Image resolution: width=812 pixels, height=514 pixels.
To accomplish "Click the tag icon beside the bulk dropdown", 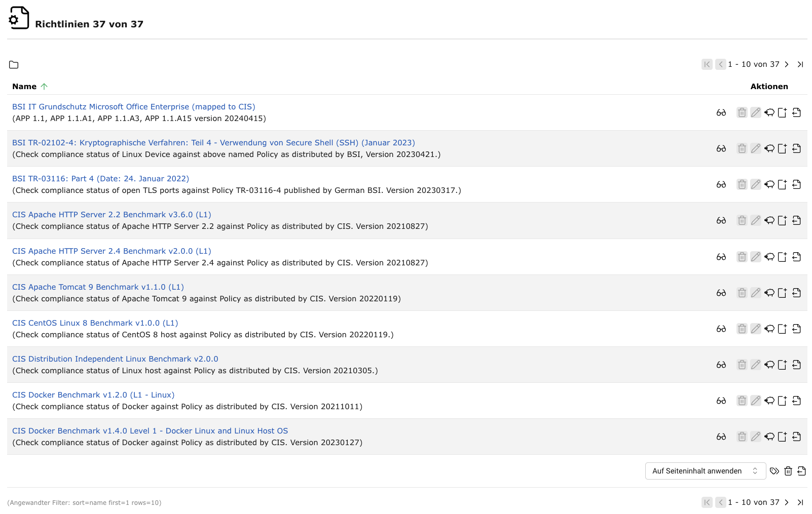I will 774,471.
